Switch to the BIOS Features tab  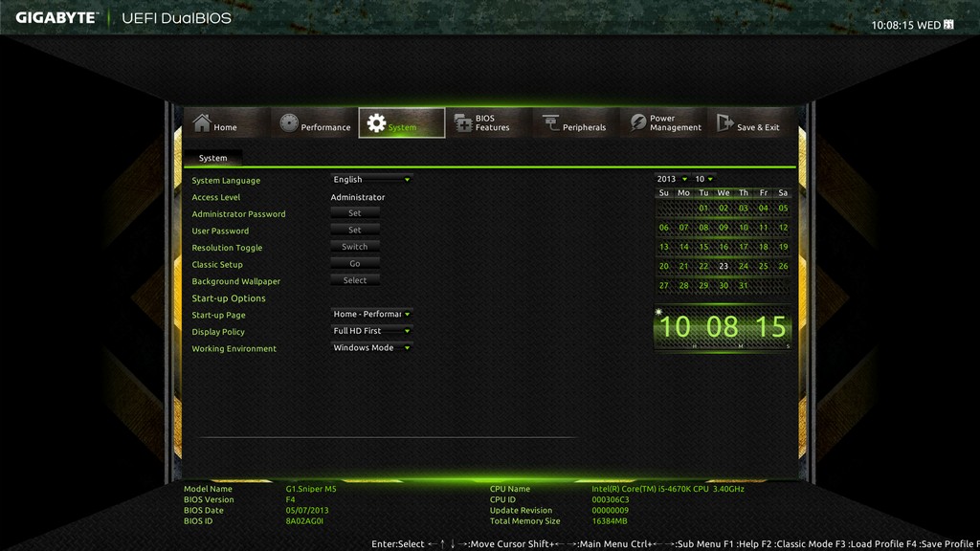[489, 123]
